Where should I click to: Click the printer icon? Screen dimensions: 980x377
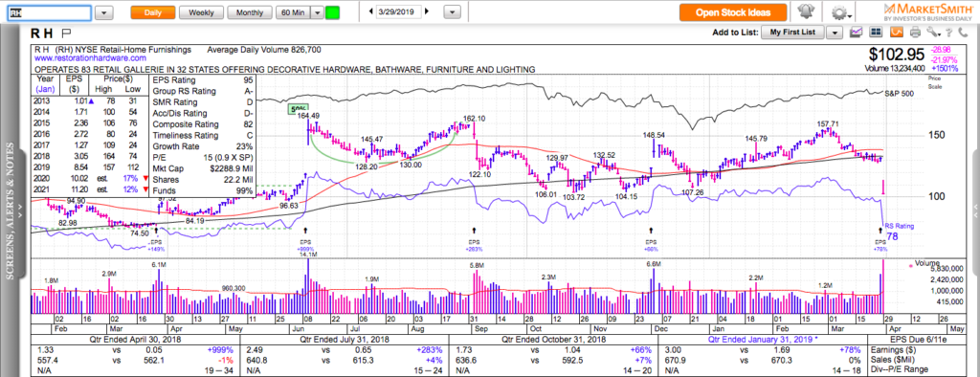(915, 32)
